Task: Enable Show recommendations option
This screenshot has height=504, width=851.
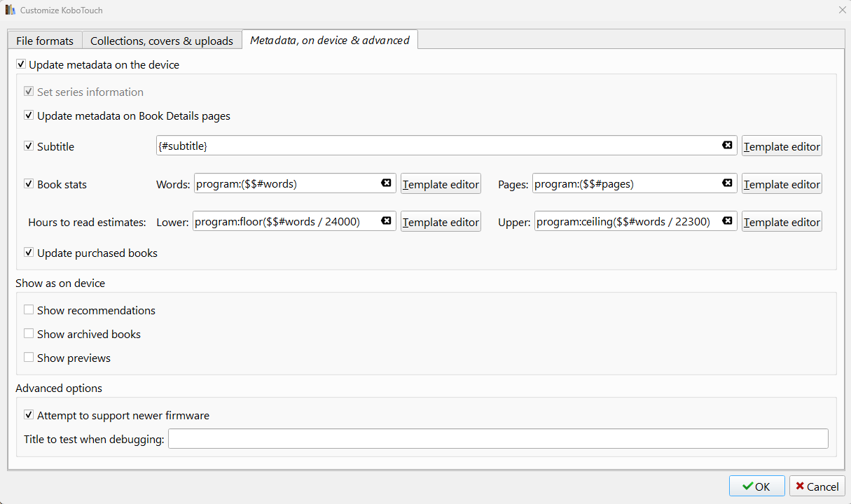Action: pyautogui.click(x=29, y=310)
